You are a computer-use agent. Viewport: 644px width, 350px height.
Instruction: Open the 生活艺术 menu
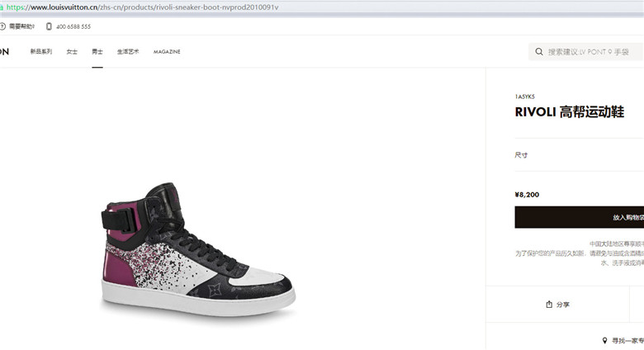(128, 52)
